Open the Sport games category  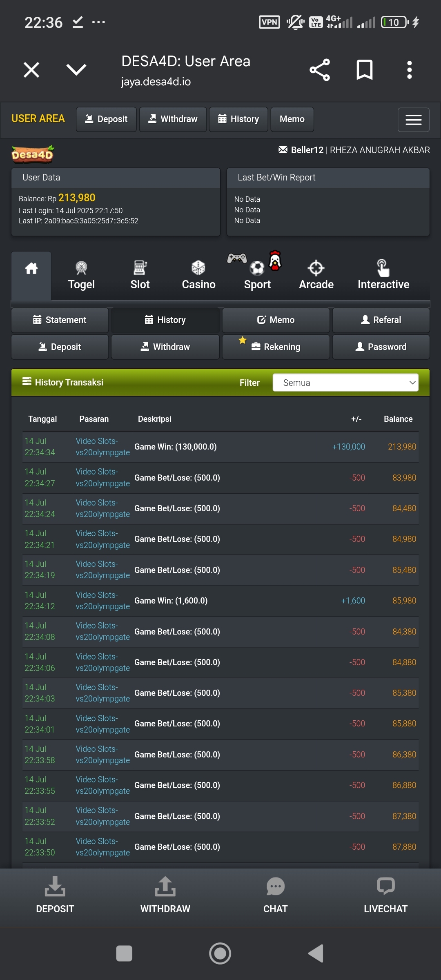(257, 276)
